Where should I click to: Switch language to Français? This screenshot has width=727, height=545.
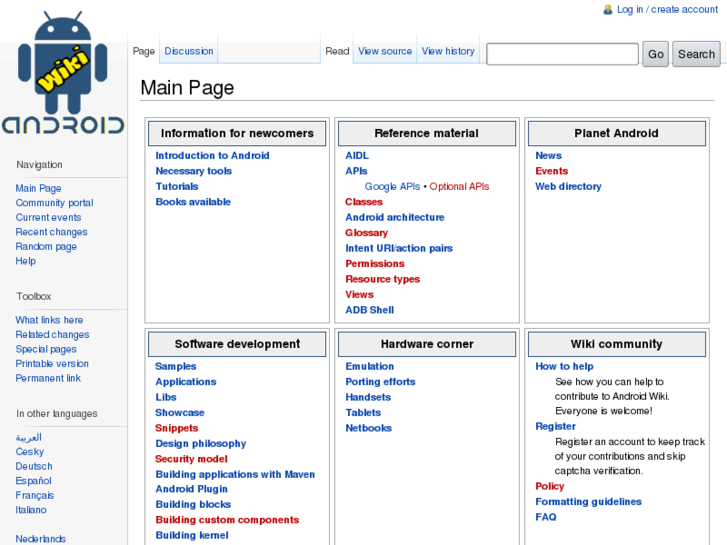(35, 495)
